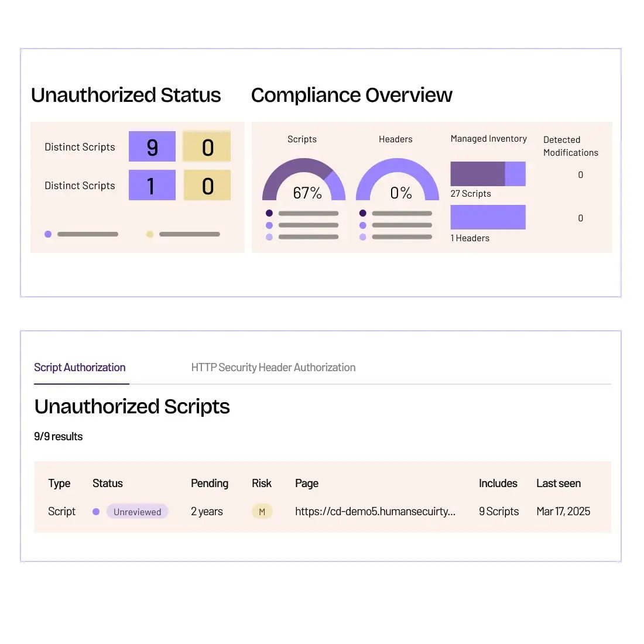Switch to Script Authorization tab
The image size is (644, 644).
pyautogui.click(x=80, y=368)
